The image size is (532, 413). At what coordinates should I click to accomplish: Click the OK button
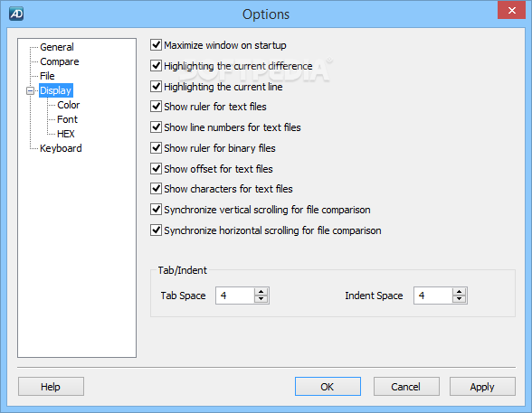tap(328, 387)
